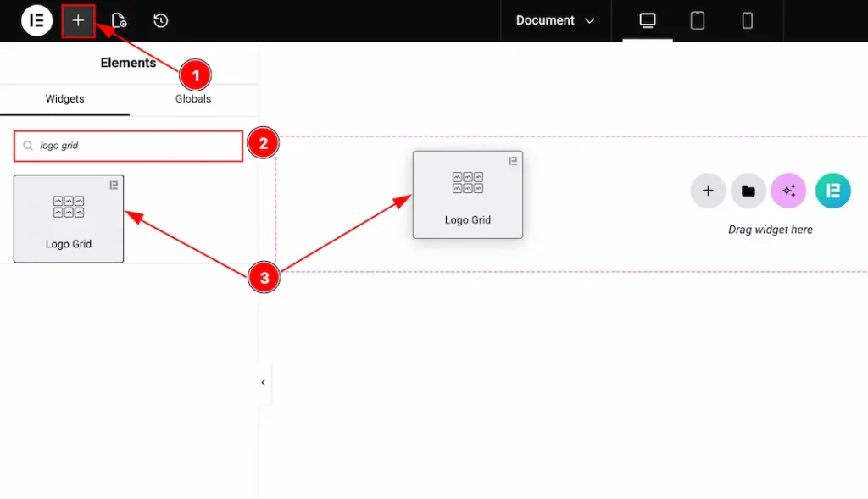Switch to the Globals tab

[192, 98]
